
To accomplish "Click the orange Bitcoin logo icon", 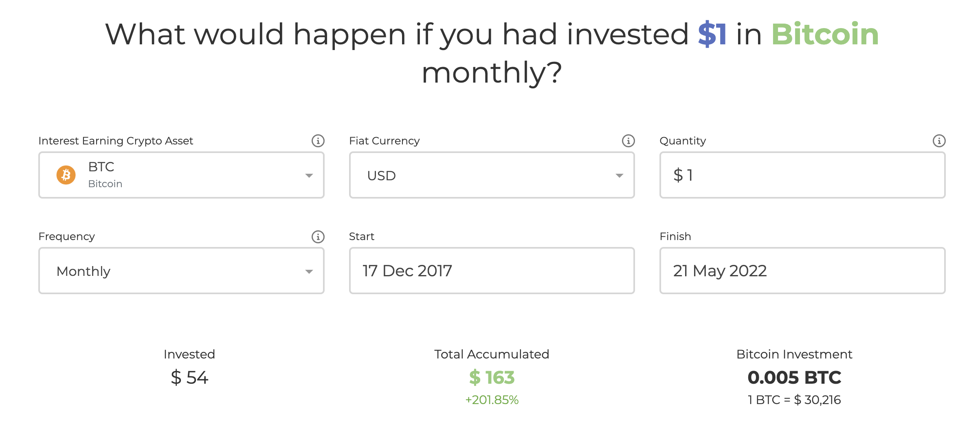I will [x=66, y=175].
